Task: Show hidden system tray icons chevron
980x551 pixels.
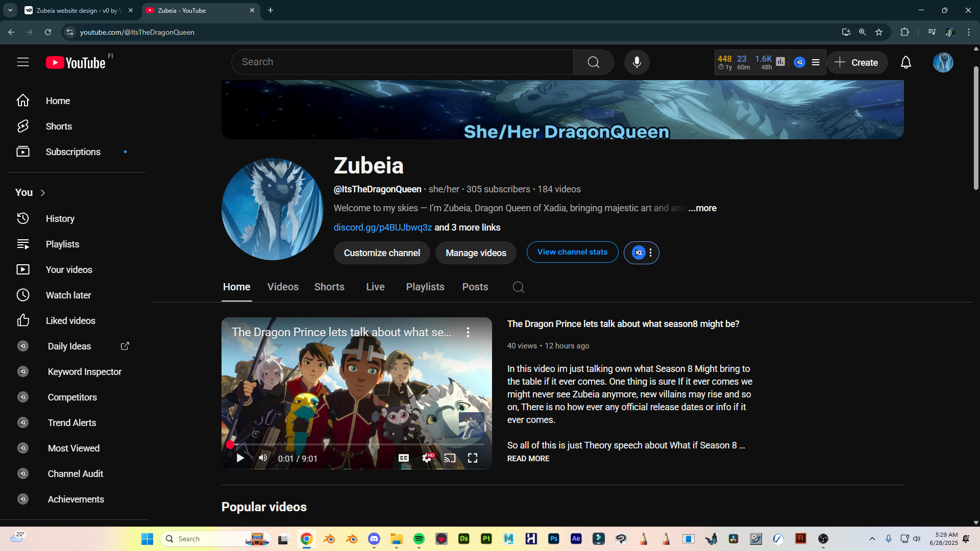Action: [x=872, y=539]
